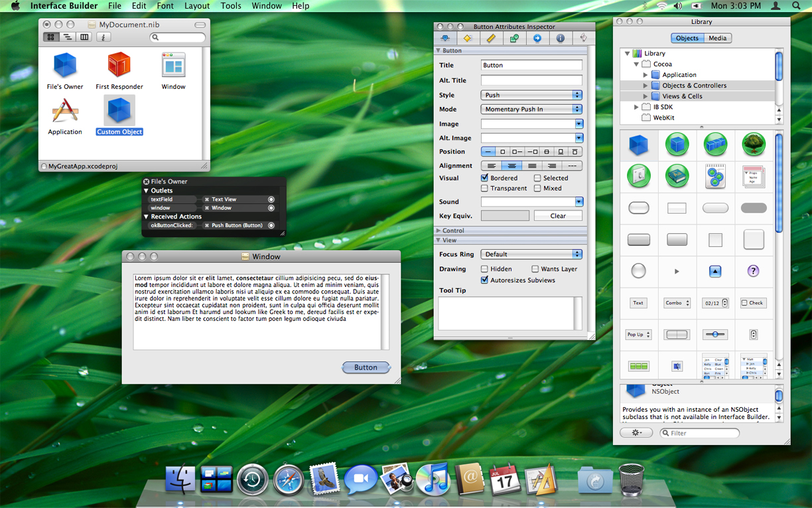The height and width of the screenshot is (508, 812).
Task: Enable the Hidden drawing checkbox
Action: tap(484, 269)
